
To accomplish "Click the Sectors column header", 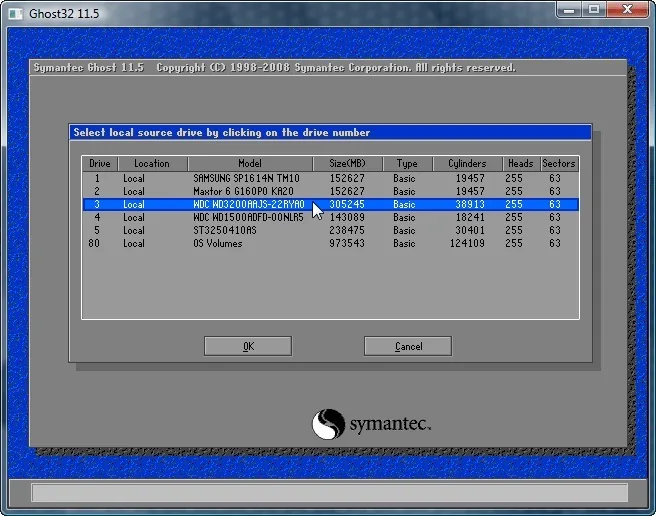I will 559,164.
